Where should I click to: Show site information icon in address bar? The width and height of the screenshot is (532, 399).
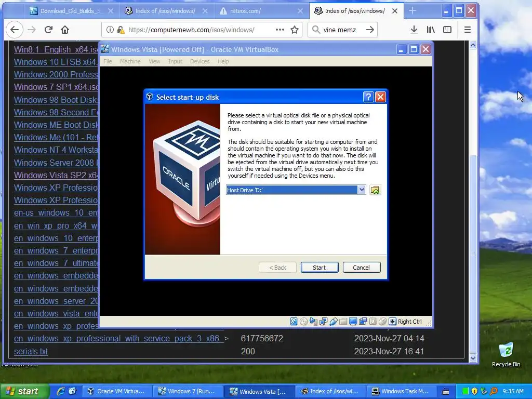pyautogui.click(x=110, y=30)
